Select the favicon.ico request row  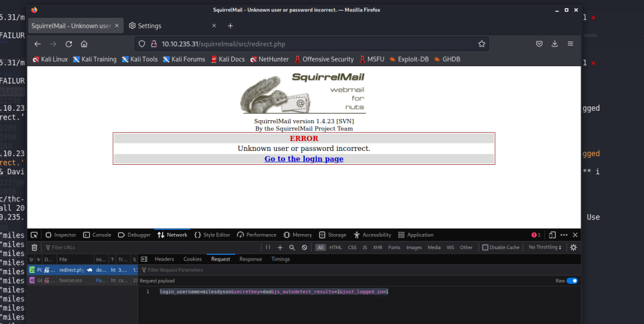pyautogui.click(x=82, y=281)
